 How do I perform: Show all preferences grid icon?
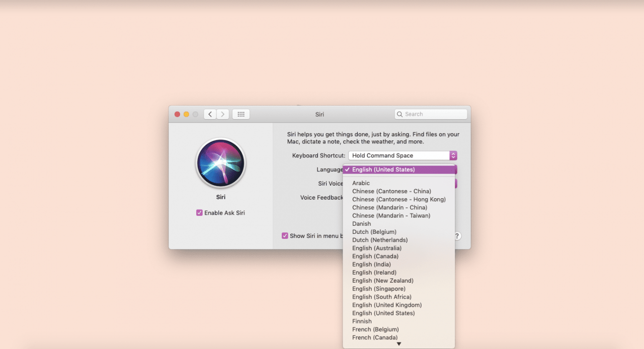241,114
